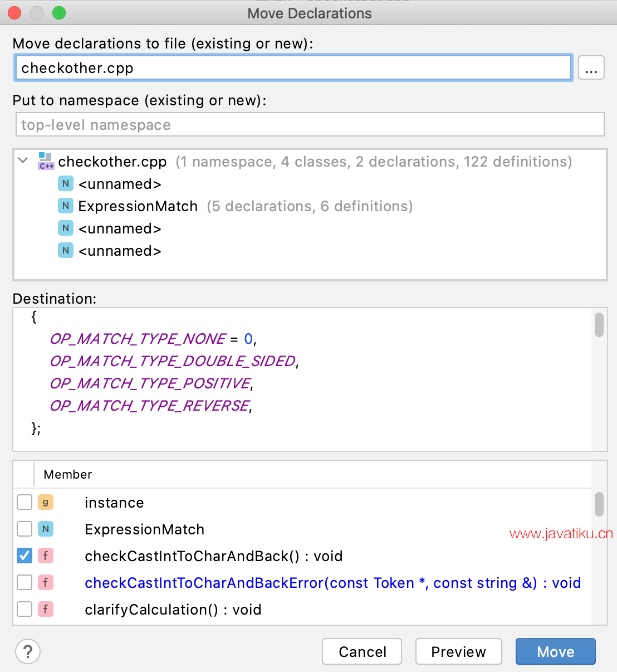This screenshot has height=672, width=617.
Task: Click the Move button
Action: coord(555,651)
